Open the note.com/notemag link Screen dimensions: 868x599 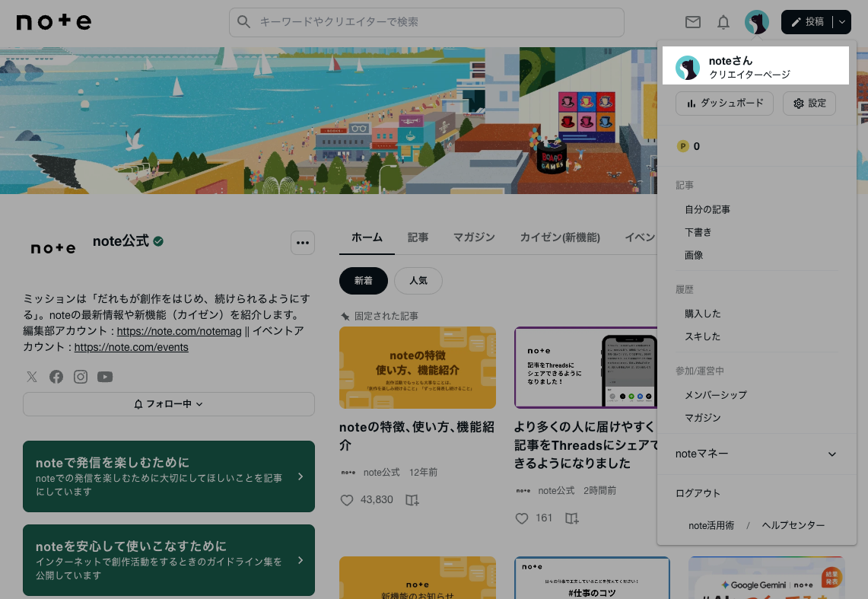pyautogui.click(x=180, y=331)
